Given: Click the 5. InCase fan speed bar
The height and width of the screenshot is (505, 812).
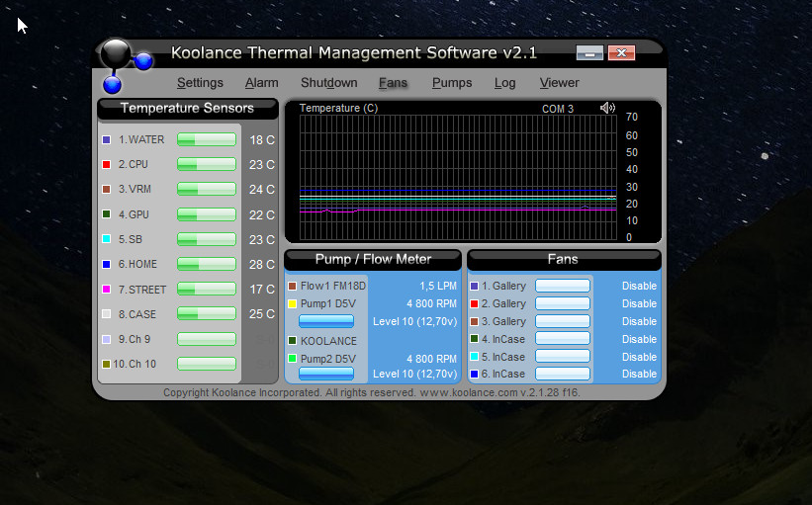Looking at the screenshot, I should pyautogui.click(x=563, y=356).
